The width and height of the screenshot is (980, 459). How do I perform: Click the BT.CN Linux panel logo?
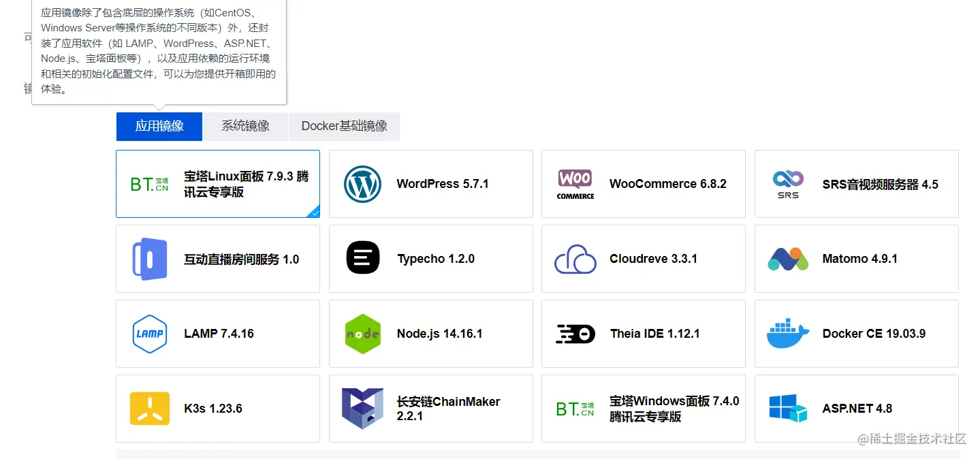(x=149, y=184)
